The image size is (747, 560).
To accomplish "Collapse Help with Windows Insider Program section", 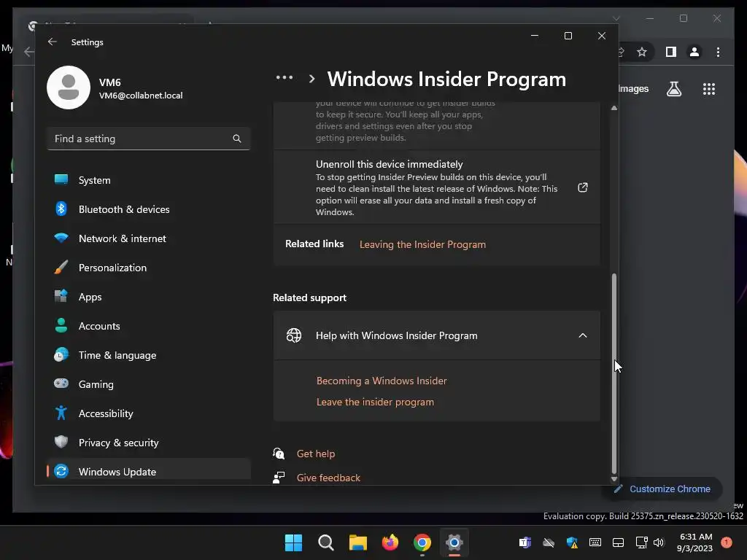I will point(583,335).
